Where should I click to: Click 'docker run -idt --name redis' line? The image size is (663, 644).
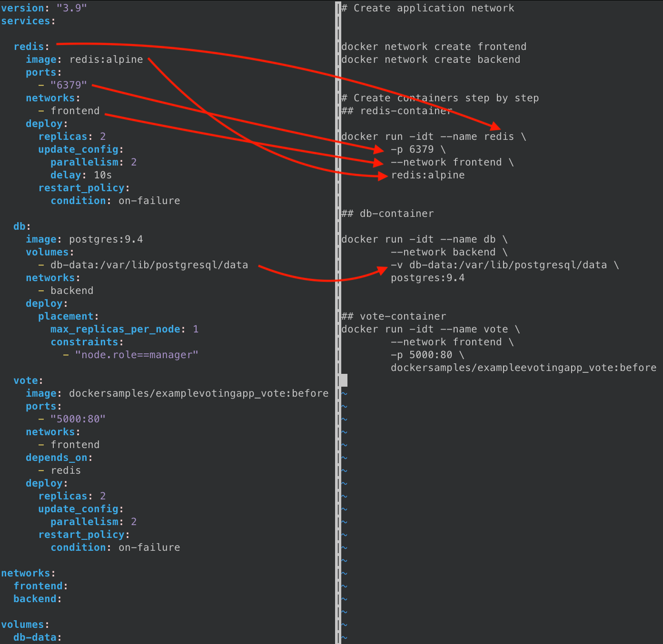pyautogui.click(x=434, y=137)
